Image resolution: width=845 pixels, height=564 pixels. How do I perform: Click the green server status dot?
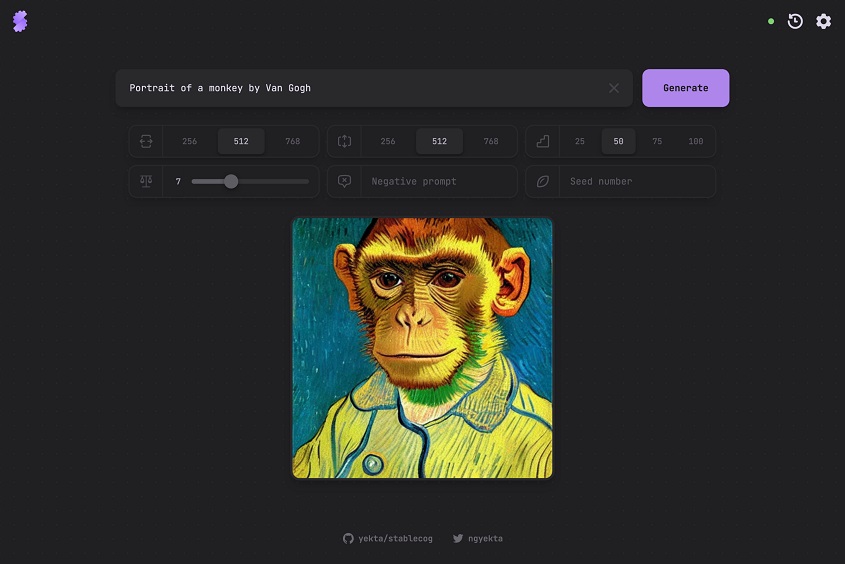point(771,22)
